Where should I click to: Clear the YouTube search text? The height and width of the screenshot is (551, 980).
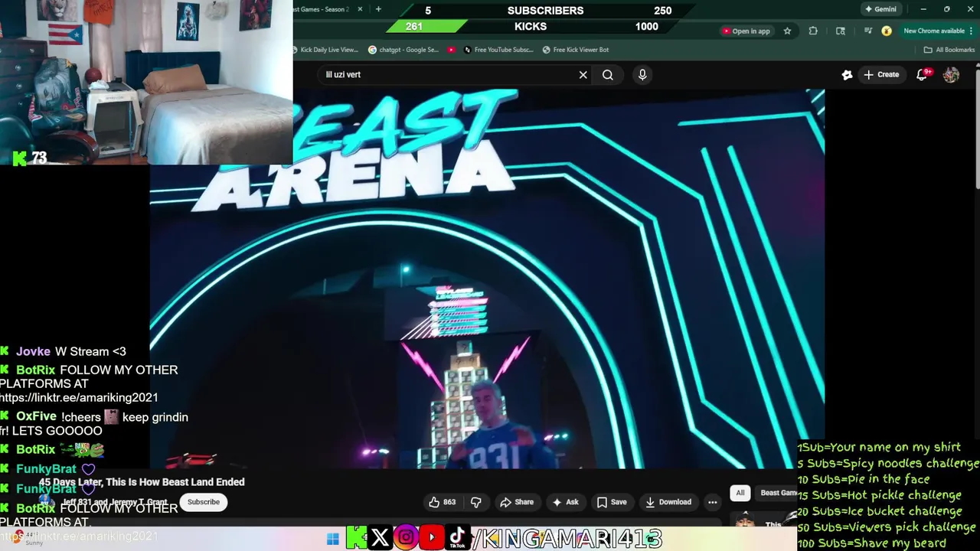pyautogui.click(x=583, y=75)
